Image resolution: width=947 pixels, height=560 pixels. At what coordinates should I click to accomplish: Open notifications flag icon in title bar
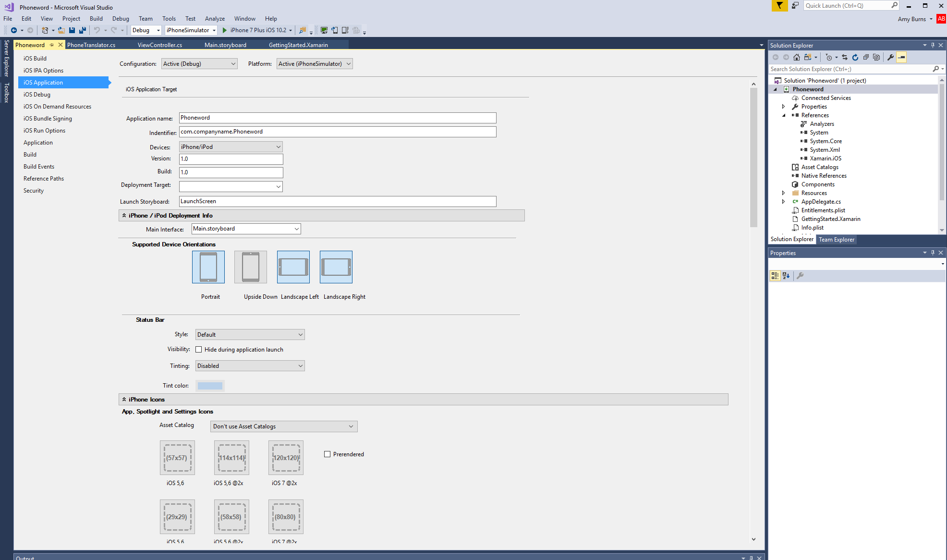(780, 6)
